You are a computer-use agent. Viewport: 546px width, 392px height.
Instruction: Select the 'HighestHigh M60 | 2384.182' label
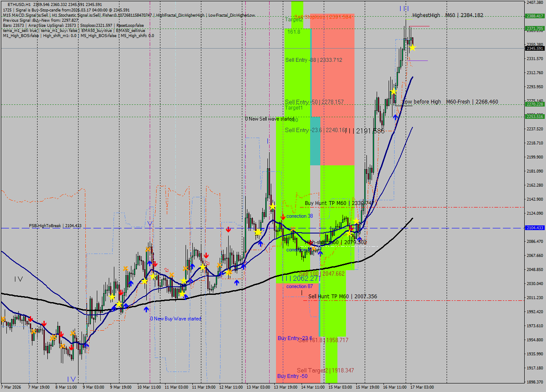coord(447,15)
